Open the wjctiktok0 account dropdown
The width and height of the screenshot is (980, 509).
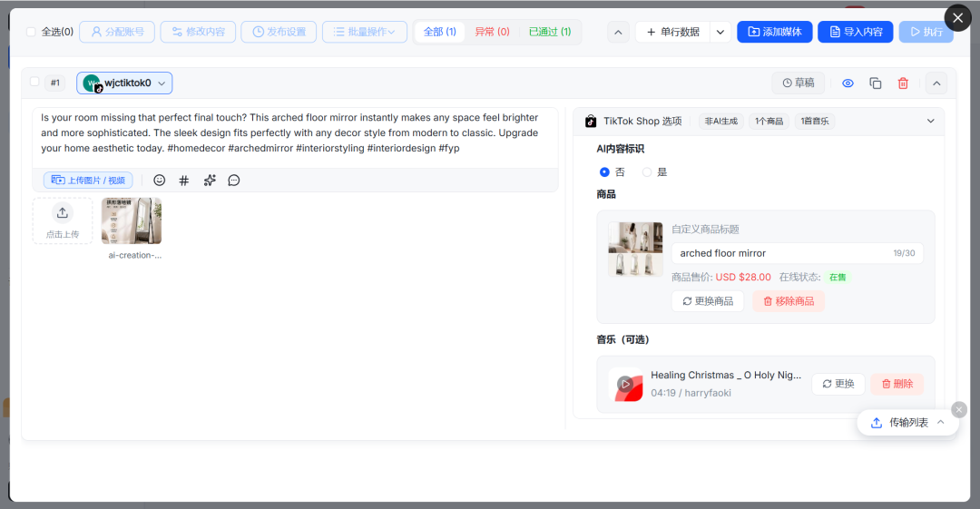124,83
